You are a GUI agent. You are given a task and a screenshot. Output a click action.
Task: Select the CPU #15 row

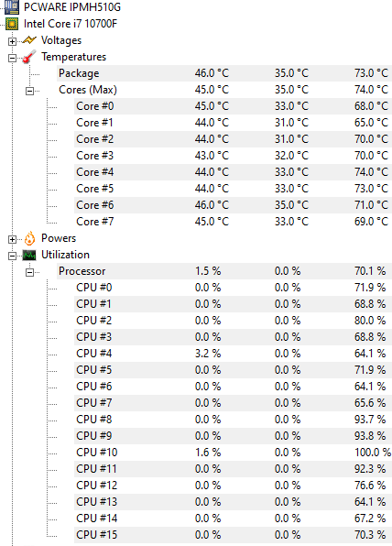233,535
